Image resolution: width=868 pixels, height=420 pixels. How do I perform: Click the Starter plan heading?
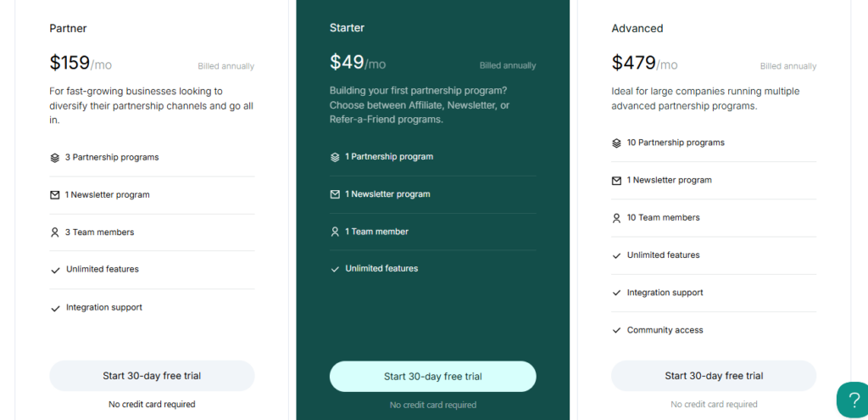pyautogui.click(x=347, y=28)
